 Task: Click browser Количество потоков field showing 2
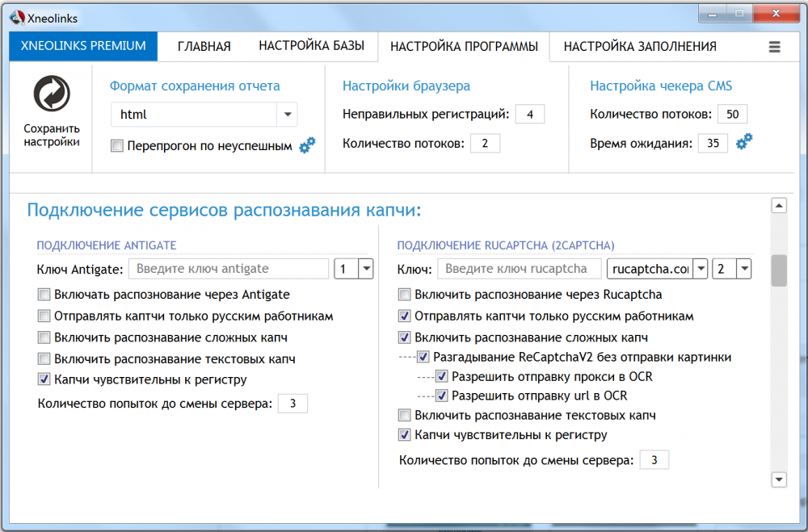485,143
